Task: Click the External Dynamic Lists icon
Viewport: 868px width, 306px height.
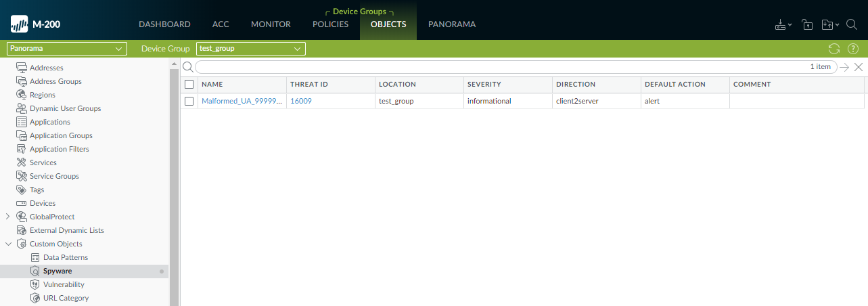Action: coord(22,230)
